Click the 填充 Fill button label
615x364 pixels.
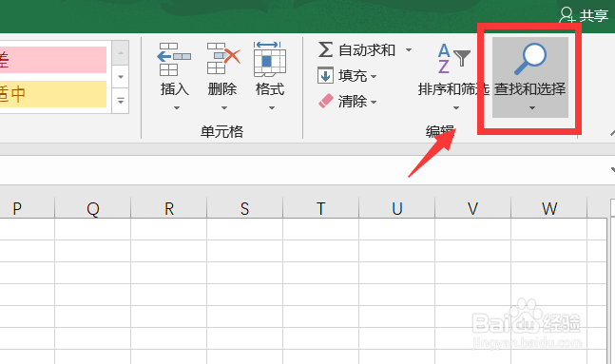tap(353, 76)
